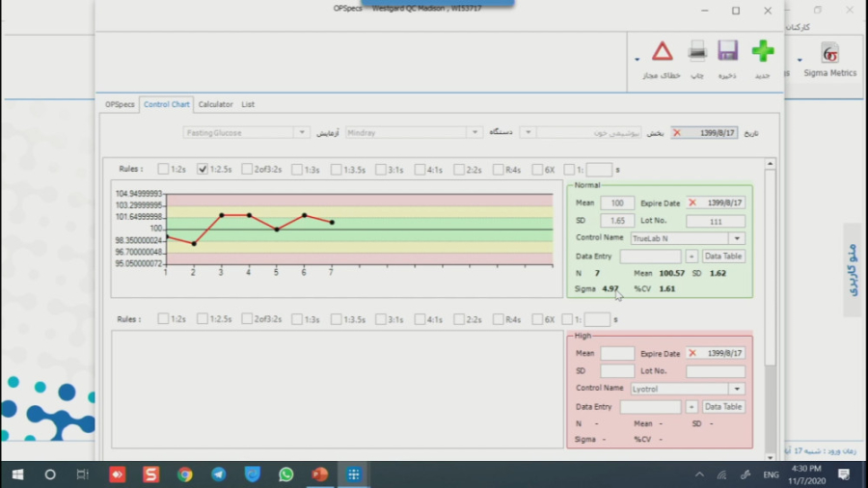This screenshot has height=488, width=868.
Task: Click the Normal control Data Entry field
Action: pos(650,257)
